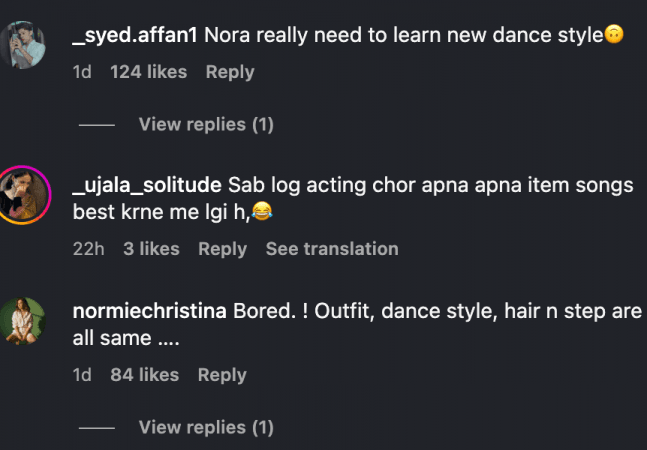Click the 22h timestamp on _ujala_solitude's comment
The height and width of the screenshot is (450, 647).
pos(88,249)
